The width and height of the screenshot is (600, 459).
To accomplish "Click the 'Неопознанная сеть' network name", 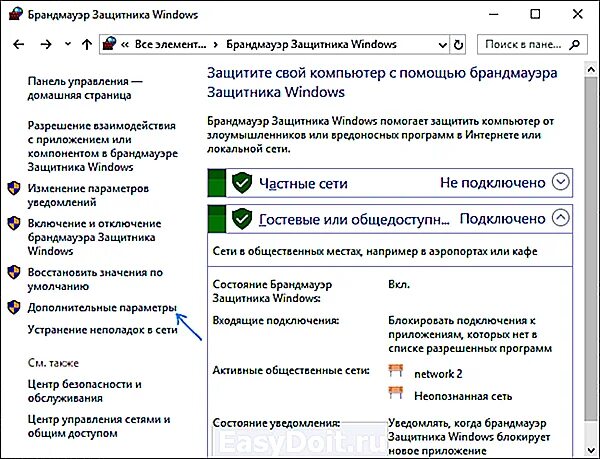I will click(x=463, y=396).
